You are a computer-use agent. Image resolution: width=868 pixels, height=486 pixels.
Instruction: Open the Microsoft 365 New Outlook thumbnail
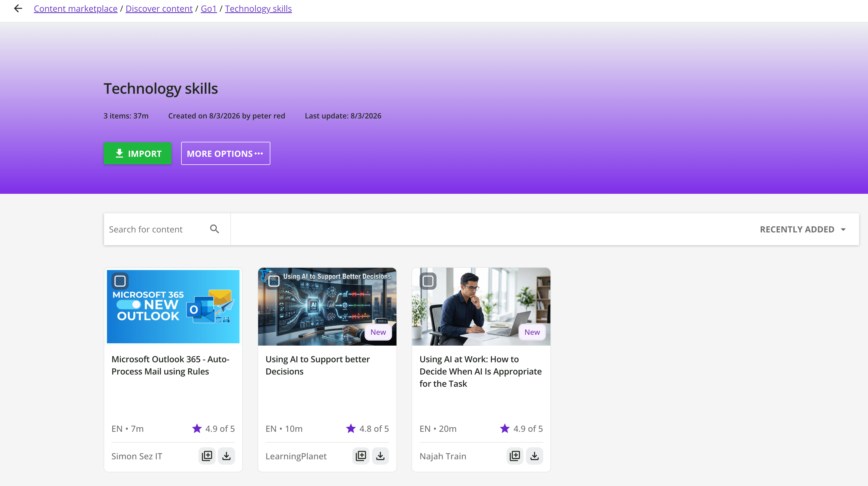pyautogui.click(x=173, y=307)
